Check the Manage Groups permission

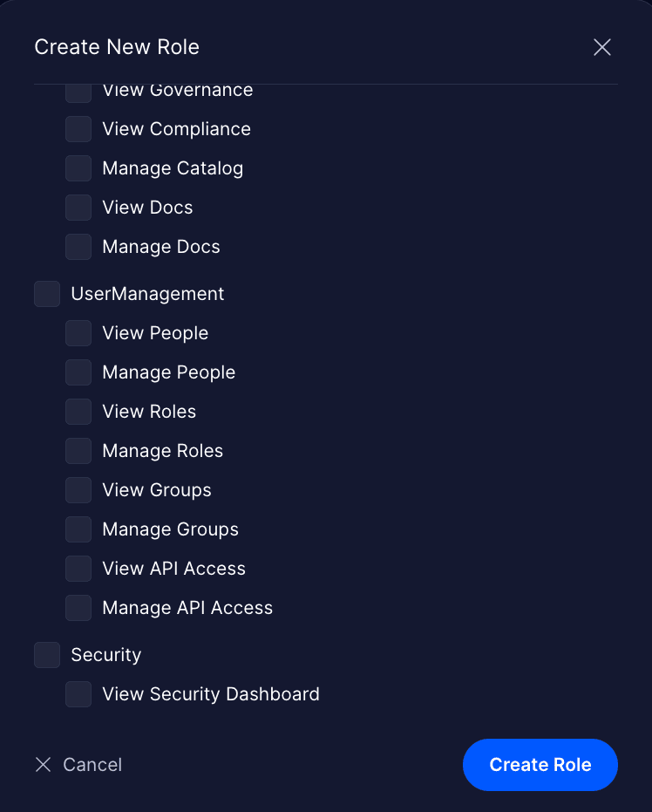tap(78, 529)
